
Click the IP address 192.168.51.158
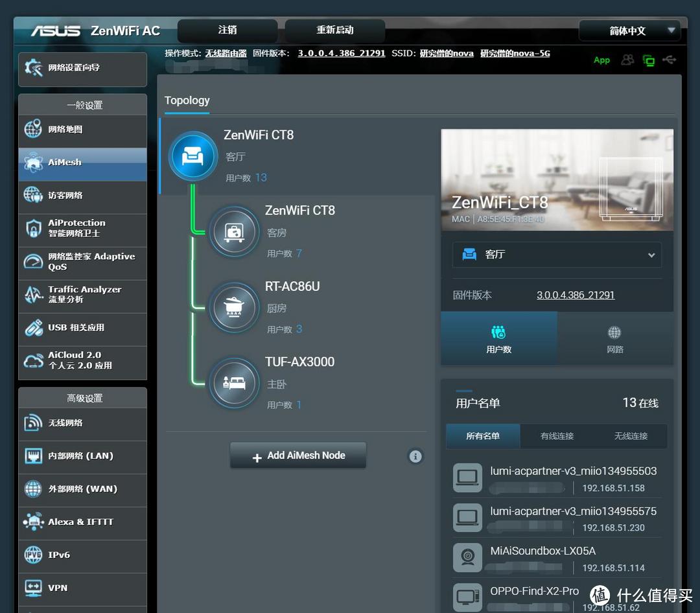click(613, 489)
